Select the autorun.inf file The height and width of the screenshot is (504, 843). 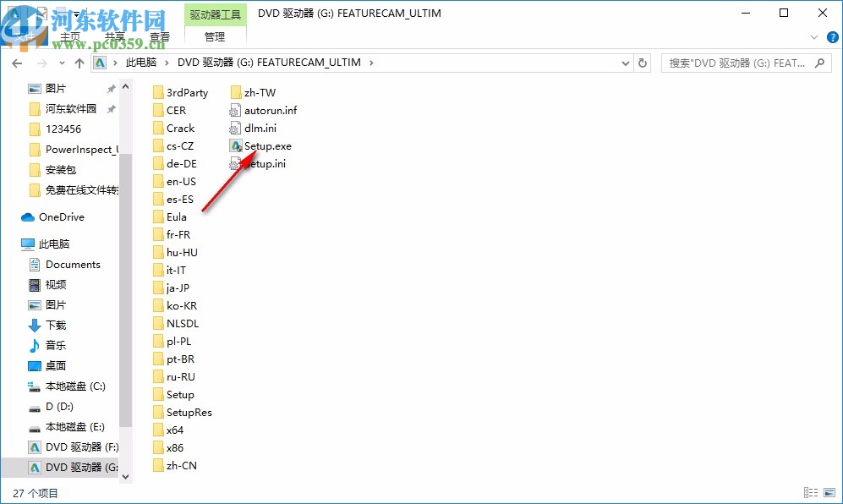pos(269,110)
